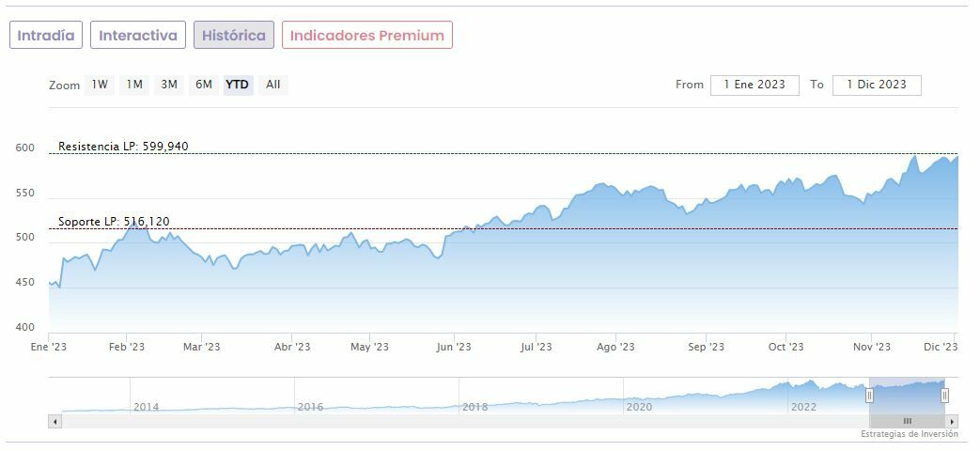The image size is (980, 451).
Task: Show All historical data range
Action: tap(272, 85)
